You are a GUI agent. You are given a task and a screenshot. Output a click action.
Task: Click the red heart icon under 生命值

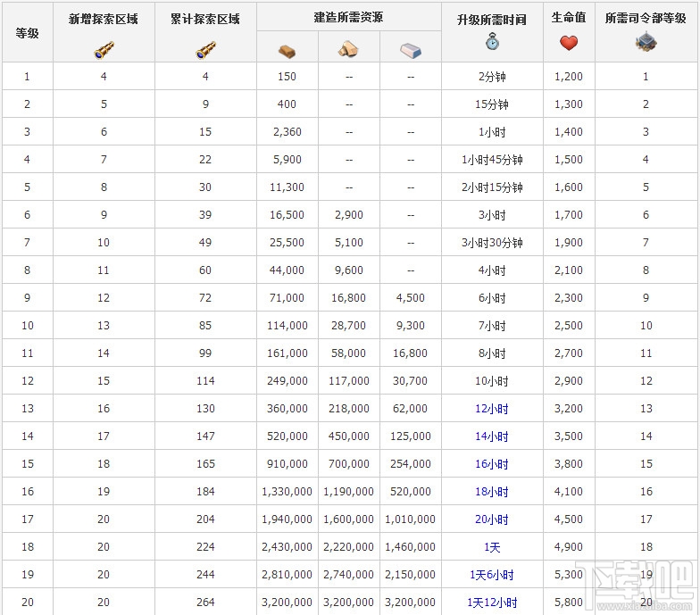coord(568,43)
